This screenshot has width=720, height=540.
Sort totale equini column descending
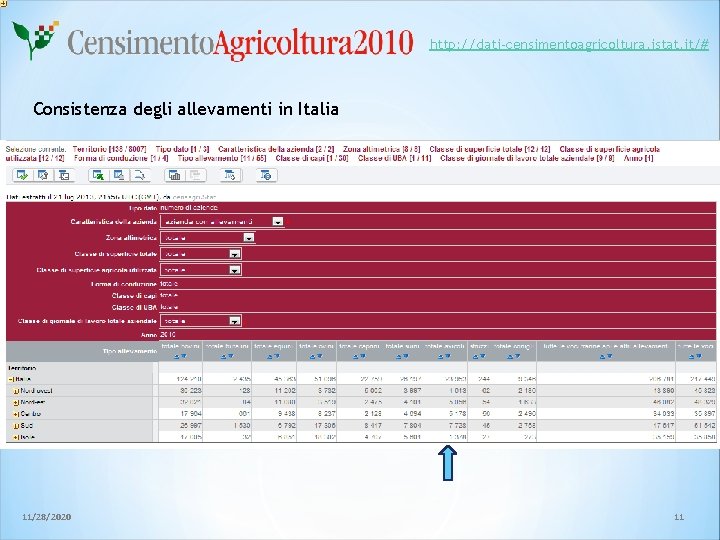pos(277,356)
